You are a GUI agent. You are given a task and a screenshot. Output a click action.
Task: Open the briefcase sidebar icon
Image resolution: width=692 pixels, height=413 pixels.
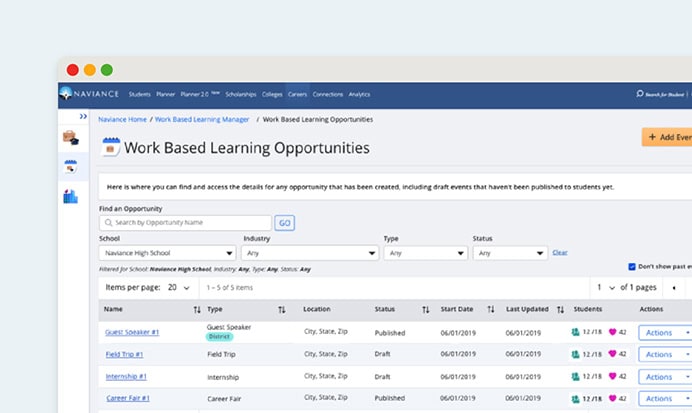click(x=70, y=138)
